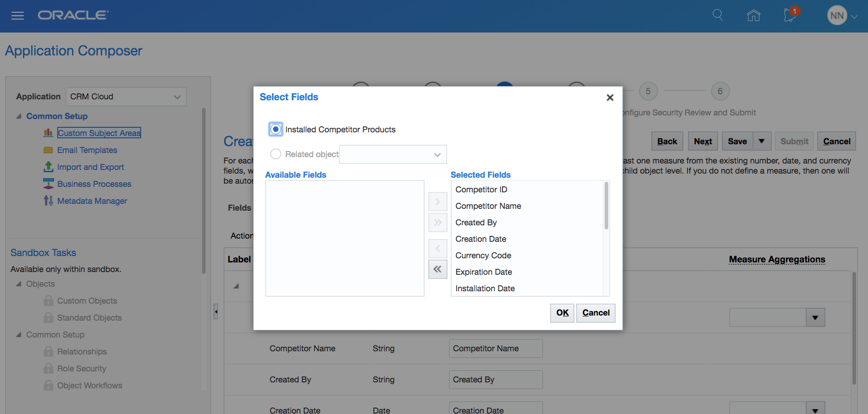Go to the Home icon

click(x=753, y=16)
